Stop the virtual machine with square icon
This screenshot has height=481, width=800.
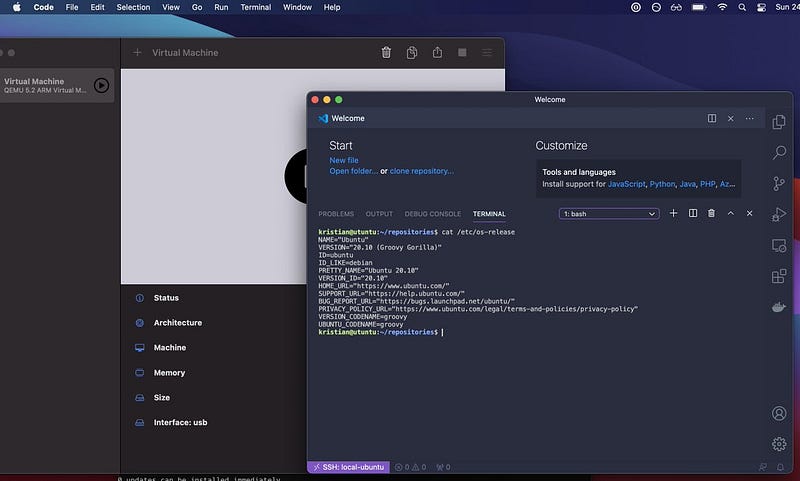coord(462,53)
